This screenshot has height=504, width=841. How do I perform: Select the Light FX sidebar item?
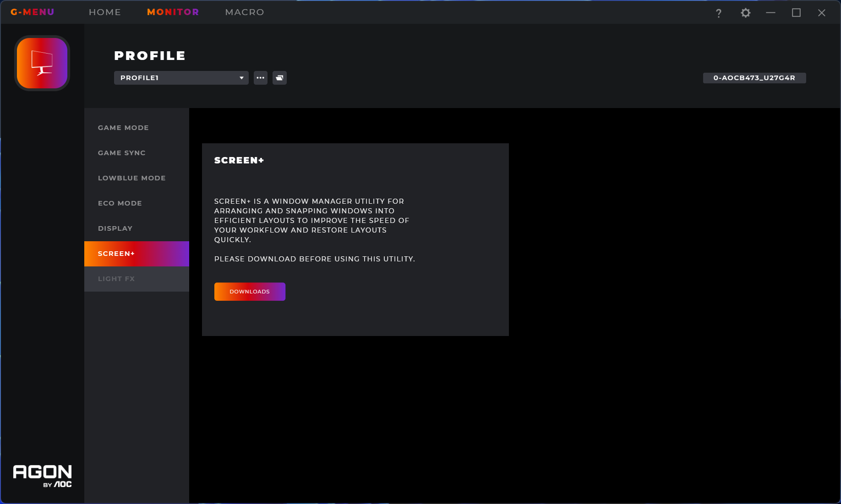[x=137, y=279]
